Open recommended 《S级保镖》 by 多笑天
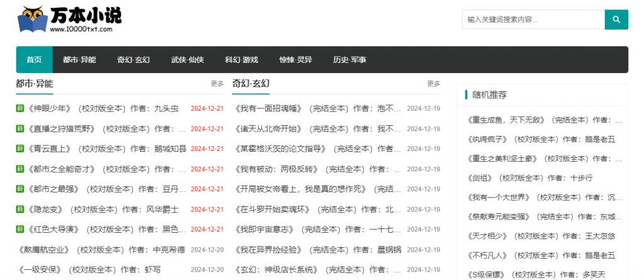This screenshot has width=644, height=280. [536, 274]
